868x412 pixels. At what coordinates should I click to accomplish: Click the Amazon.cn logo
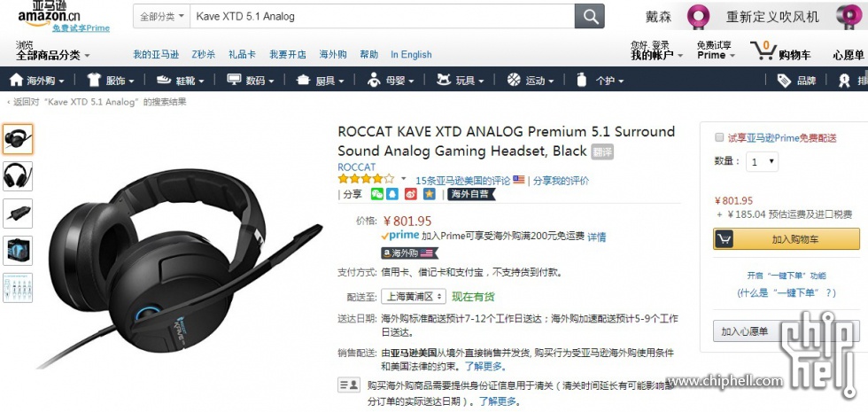[x=49, y=15]
